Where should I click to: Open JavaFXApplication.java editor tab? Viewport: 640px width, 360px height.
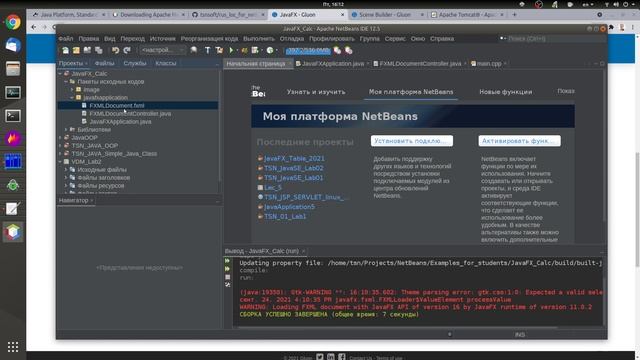point(332,64)
